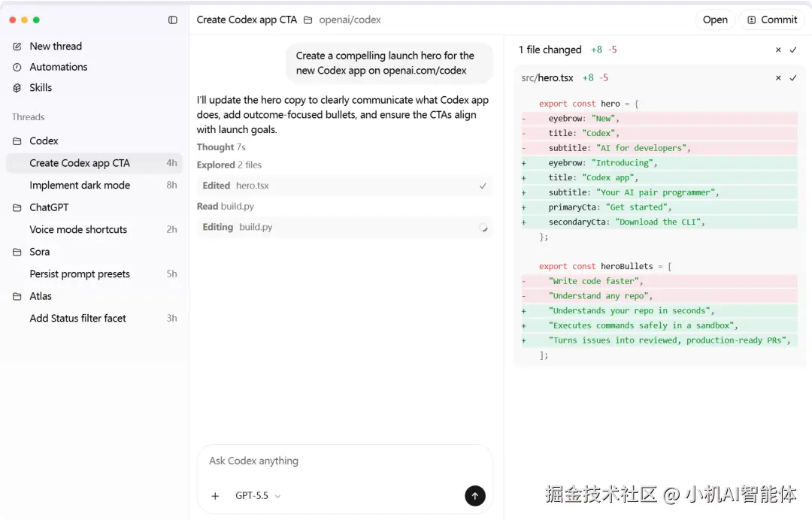Click the Atlas folder icon in sidebar

[17, 297]
